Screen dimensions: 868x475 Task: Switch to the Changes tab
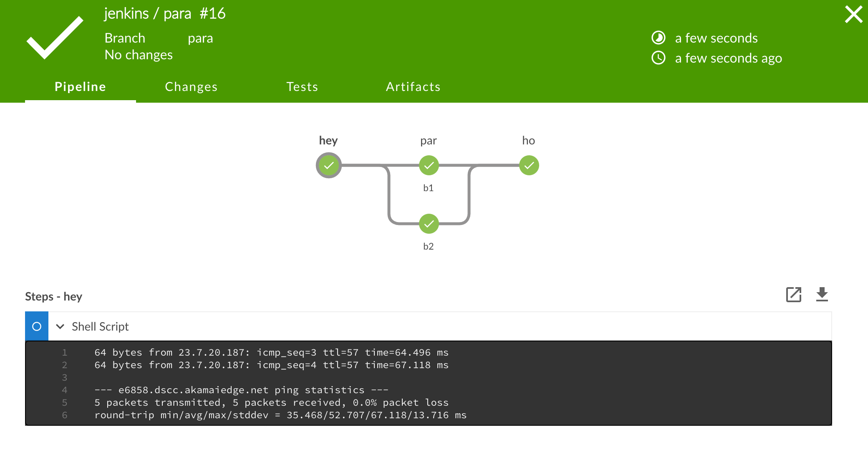point(191,87)
